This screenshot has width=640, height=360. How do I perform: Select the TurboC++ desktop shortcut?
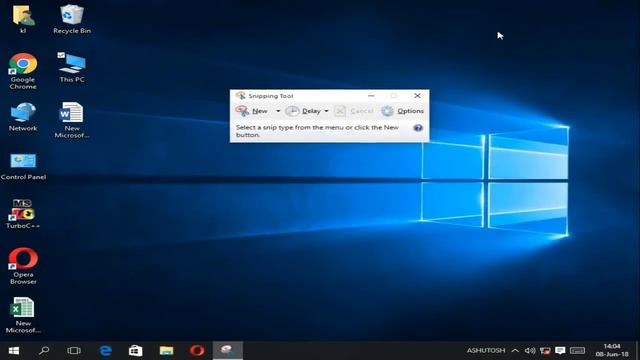tap(23, 214)
